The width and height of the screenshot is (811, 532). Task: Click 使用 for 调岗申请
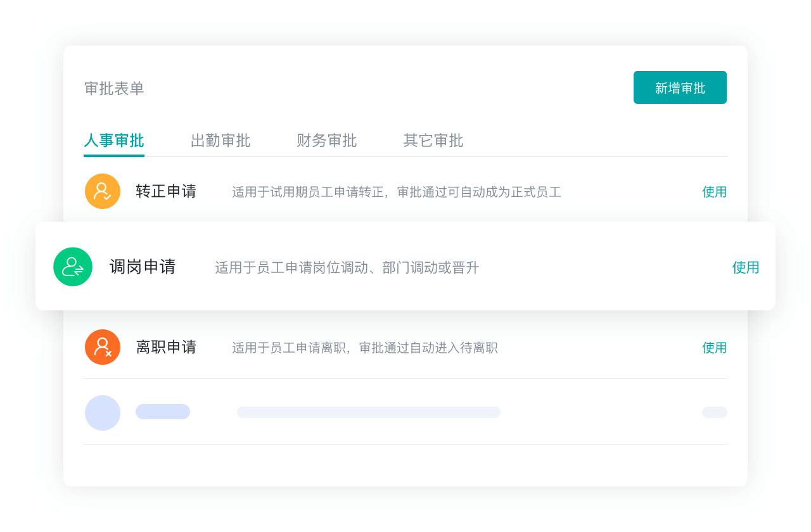click(746, 267)
